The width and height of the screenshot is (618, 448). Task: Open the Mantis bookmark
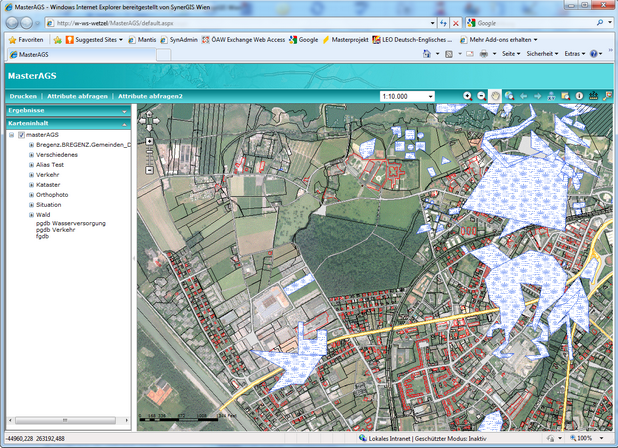(142, 40)
